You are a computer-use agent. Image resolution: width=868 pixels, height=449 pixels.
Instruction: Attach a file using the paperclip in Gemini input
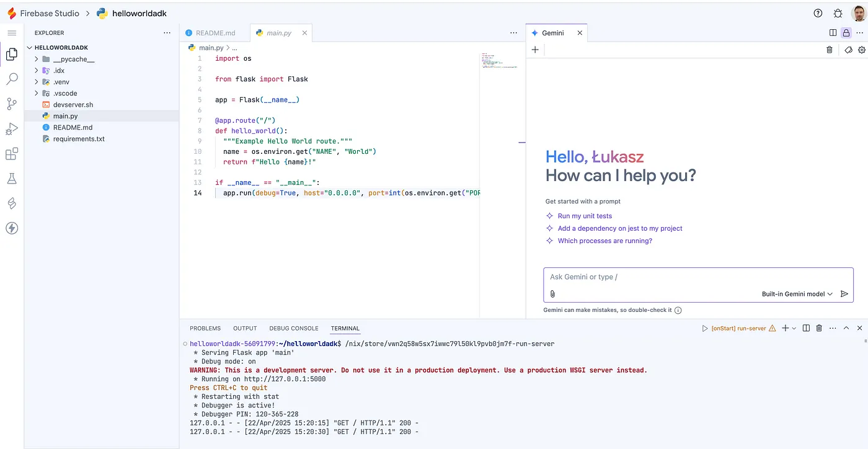552,293
